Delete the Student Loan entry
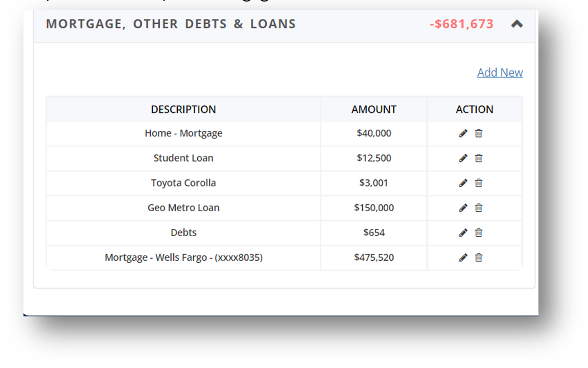This screenshot has width=588, height=368. point(479,158)
